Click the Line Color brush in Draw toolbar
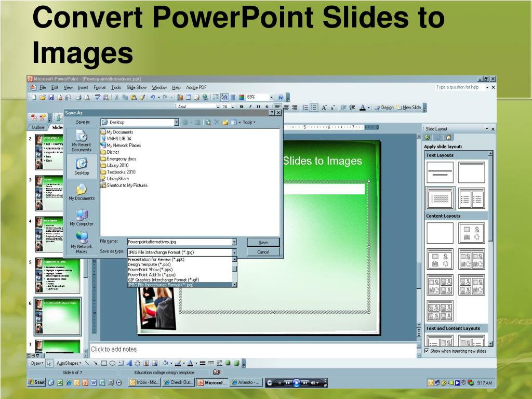This screenshot has height=399, width=532. [x=178, y=363]
